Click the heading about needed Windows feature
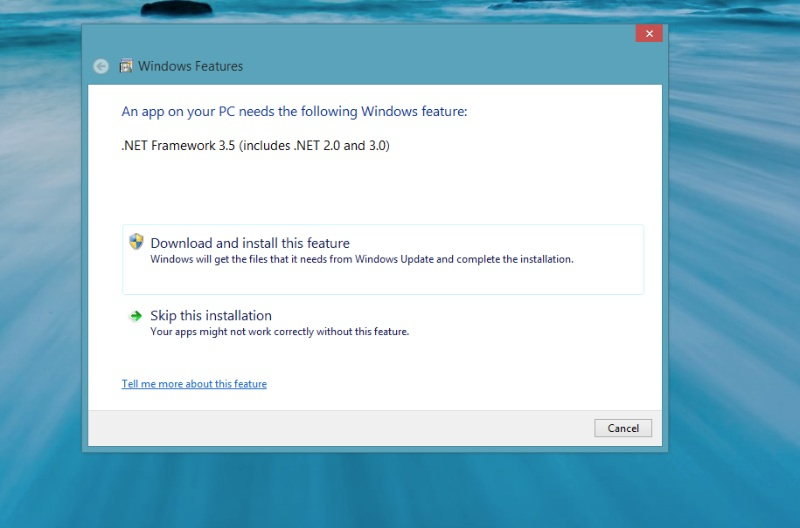 point(294,111)
